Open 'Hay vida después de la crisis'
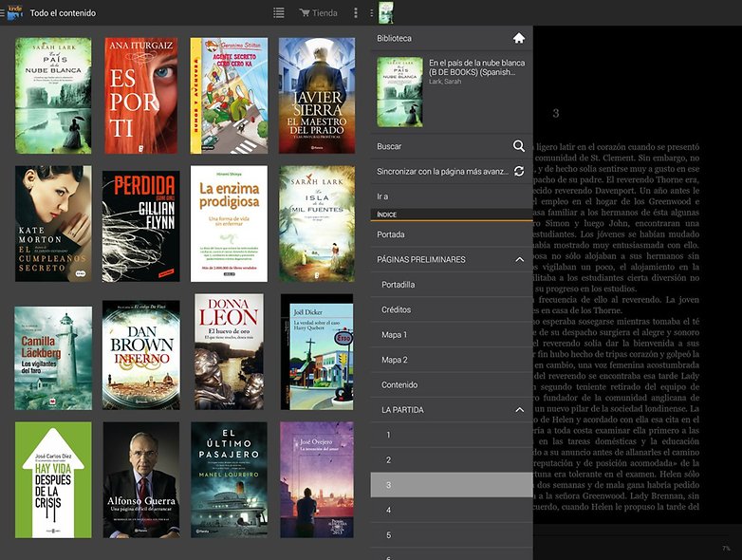 53,480
